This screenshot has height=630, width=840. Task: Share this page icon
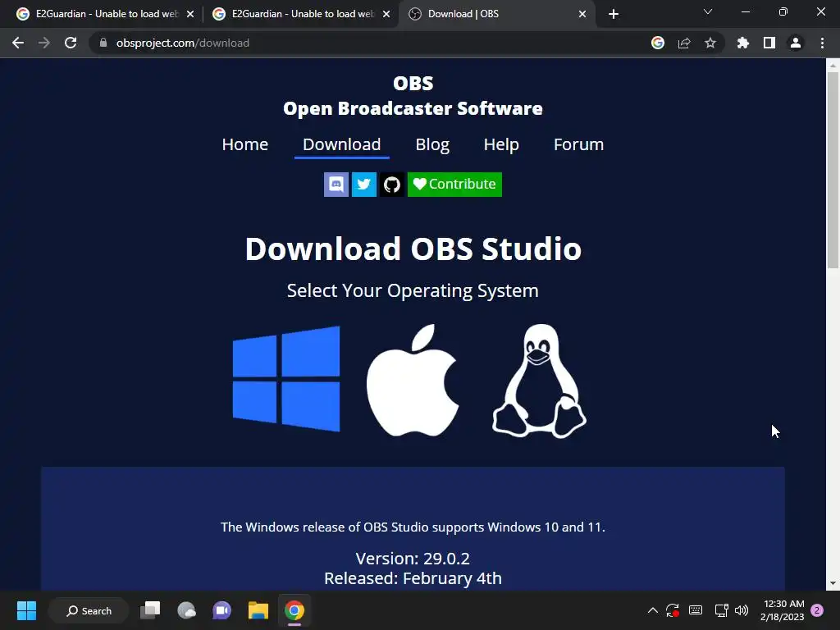(x=684, y=43)
